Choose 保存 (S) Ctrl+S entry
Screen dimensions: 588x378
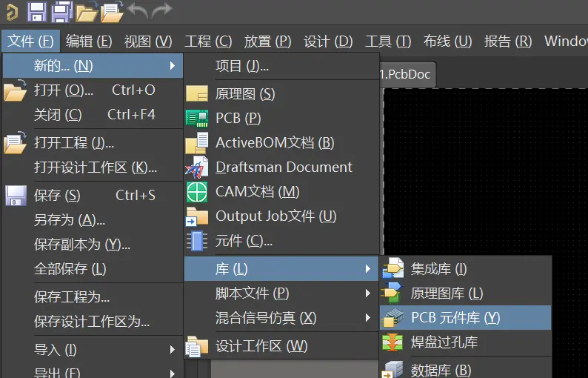tap(93, 195)
